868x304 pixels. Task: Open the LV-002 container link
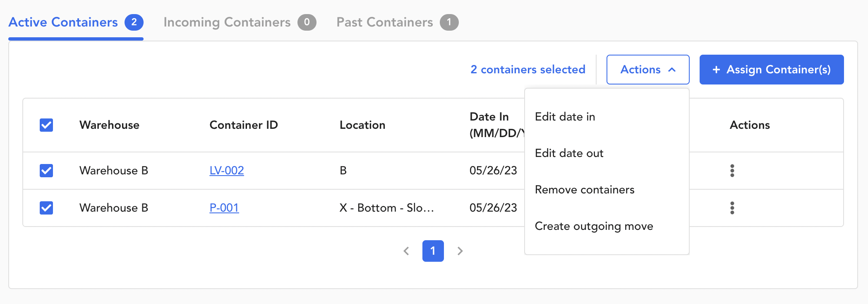click(227, 171)
